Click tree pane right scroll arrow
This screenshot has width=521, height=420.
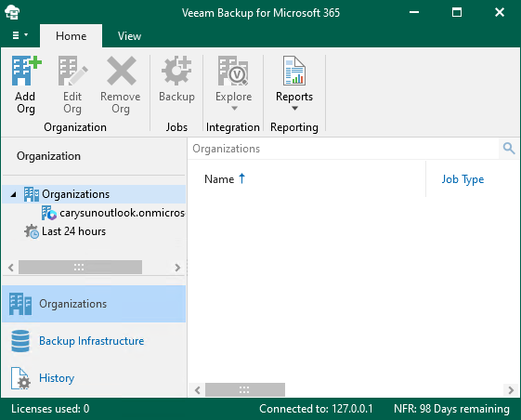click(x=177, y=268)
